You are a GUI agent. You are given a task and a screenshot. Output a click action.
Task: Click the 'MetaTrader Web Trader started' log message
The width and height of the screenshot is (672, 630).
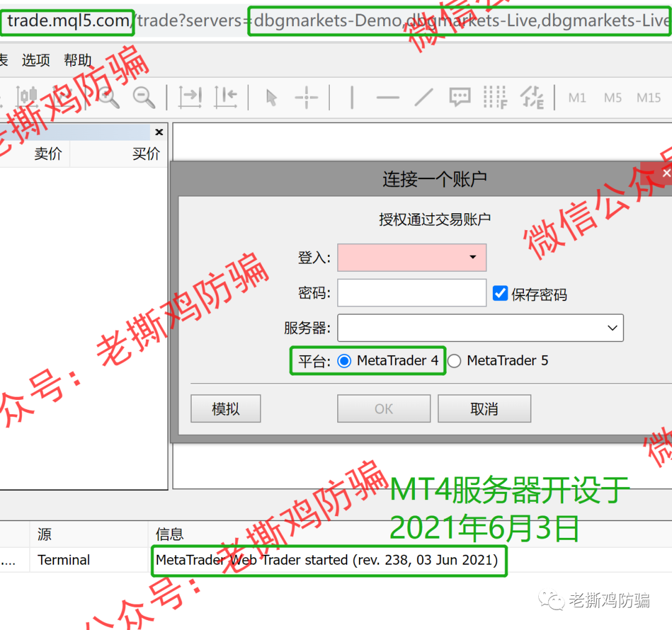click(x=327, y=560)
